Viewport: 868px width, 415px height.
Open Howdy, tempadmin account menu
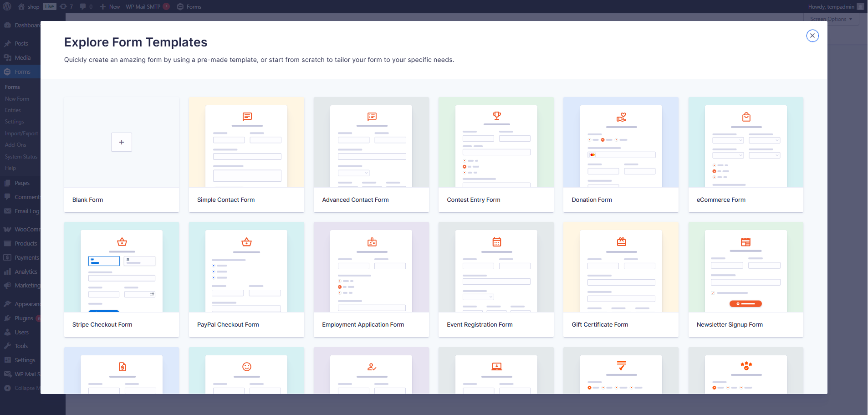click(x=836, y=6)
